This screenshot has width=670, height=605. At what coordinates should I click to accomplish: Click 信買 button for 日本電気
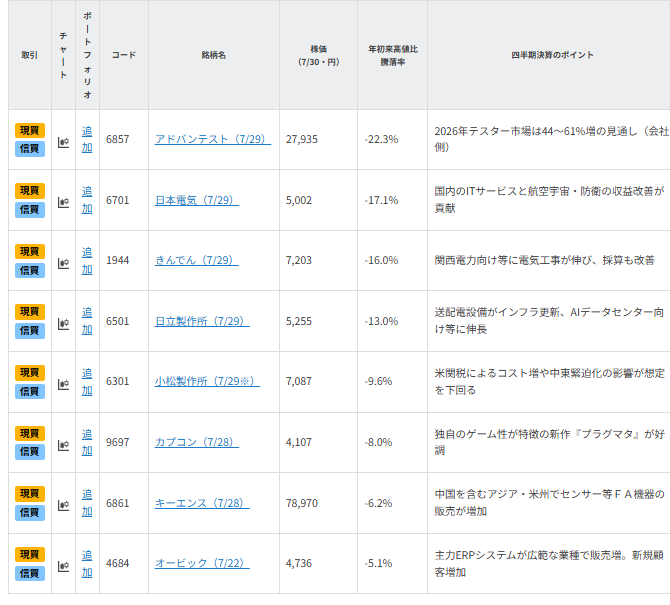30,209
